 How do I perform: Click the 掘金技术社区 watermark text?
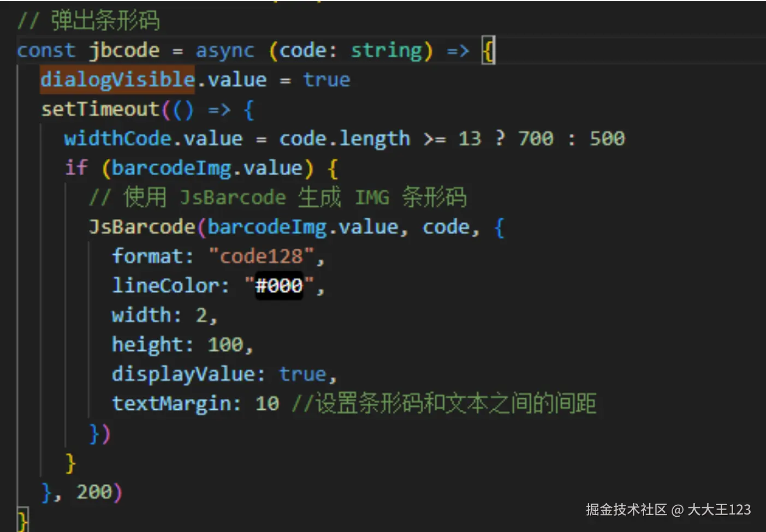(626, 510)
